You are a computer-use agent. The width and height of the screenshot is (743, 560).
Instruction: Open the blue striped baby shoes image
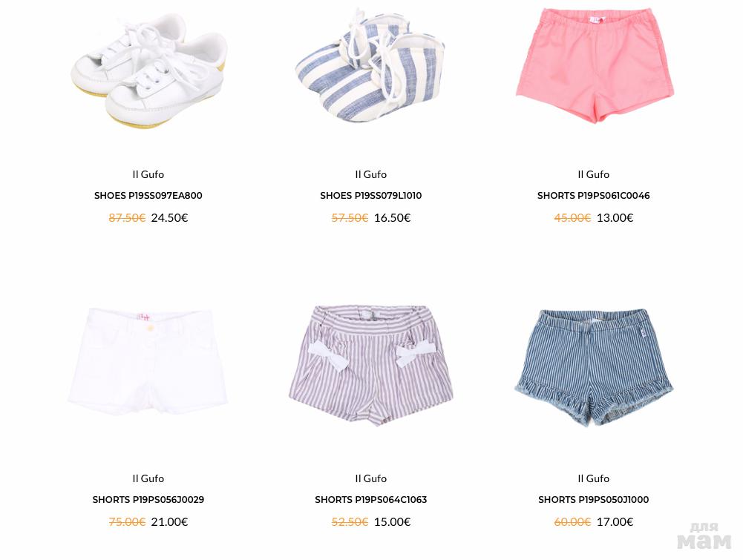coord(370,65)
